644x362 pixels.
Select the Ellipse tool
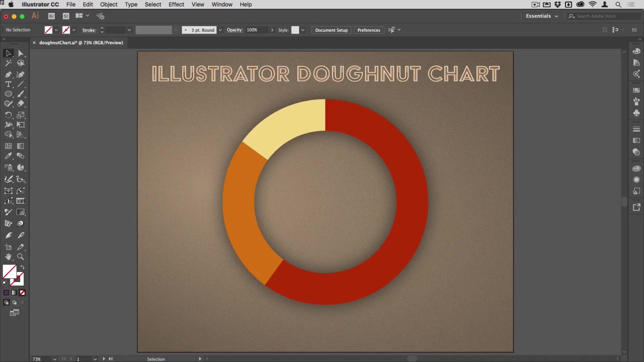[x=8, y=94]
